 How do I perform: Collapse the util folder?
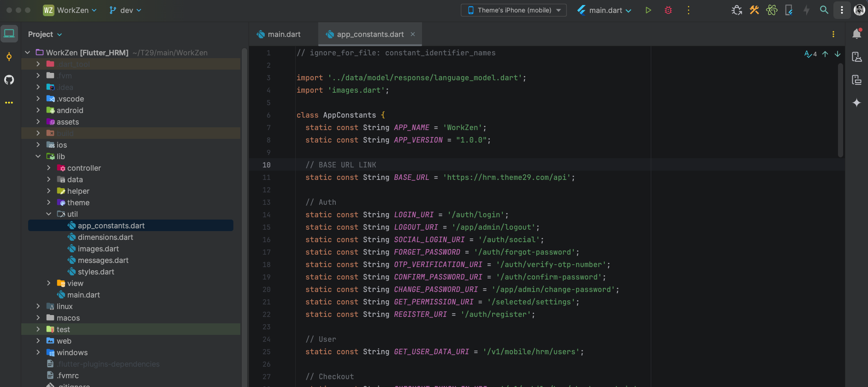coord(49,214)
